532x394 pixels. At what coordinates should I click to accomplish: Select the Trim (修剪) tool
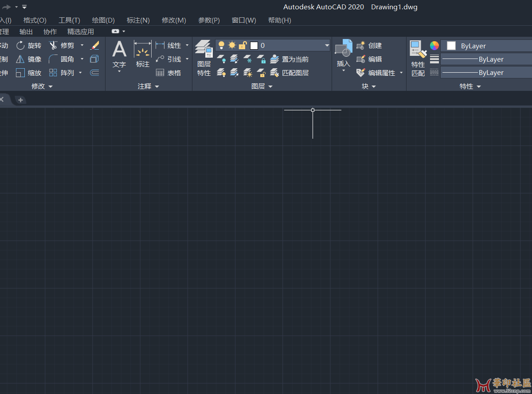tap(62, 45)
